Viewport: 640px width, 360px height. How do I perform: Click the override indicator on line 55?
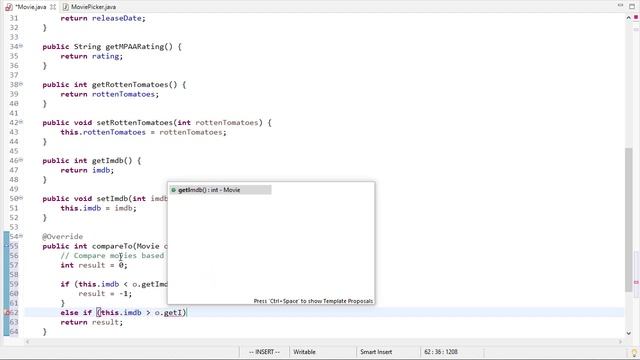click(x=7, y=245)
